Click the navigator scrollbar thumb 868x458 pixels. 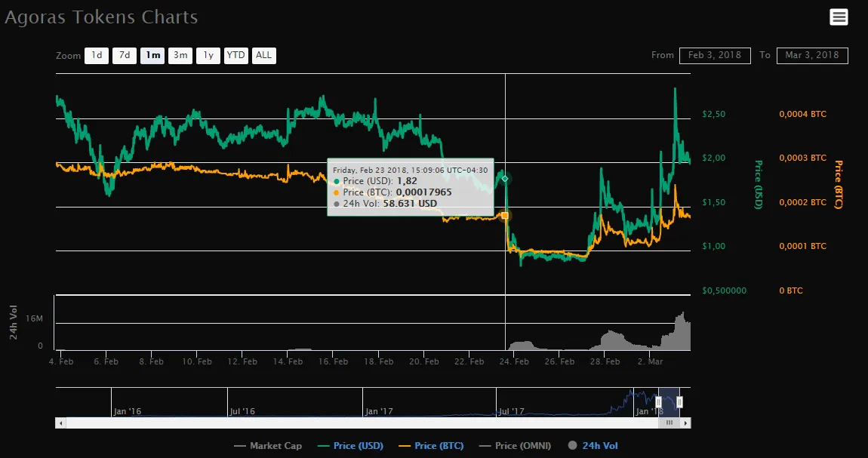tap(669, 423)
